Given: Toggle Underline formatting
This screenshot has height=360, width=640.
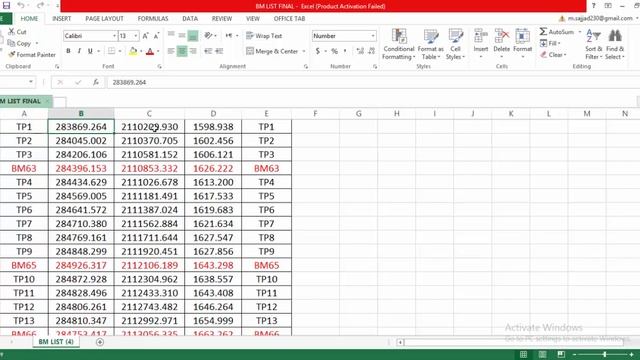Looking at the screenshot, I should tap(90, 51).
